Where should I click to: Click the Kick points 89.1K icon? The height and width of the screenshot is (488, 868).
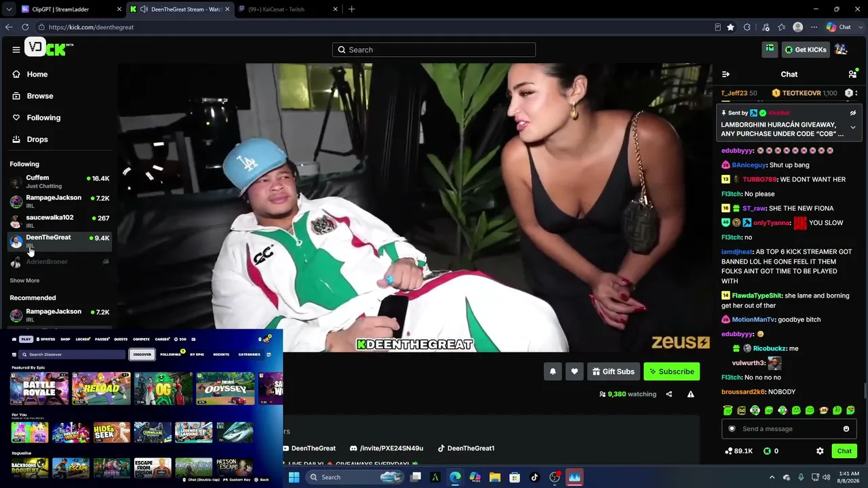click(729, 451)
